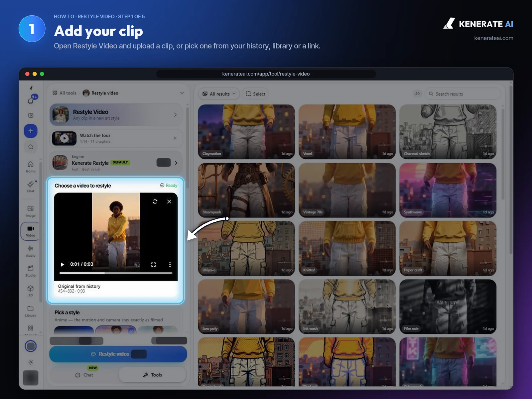The height and width of the screenshot is (399, 532).
Task: Play the preview clip
Action: click(62, 264)
